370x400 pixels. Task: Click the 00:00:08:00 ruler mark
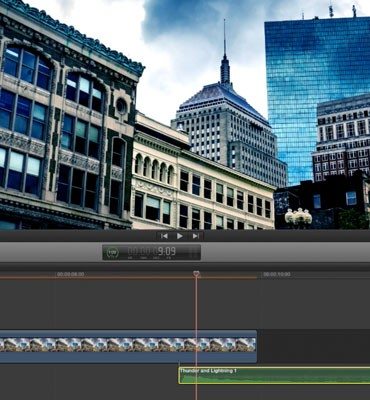tap(70, 274)
